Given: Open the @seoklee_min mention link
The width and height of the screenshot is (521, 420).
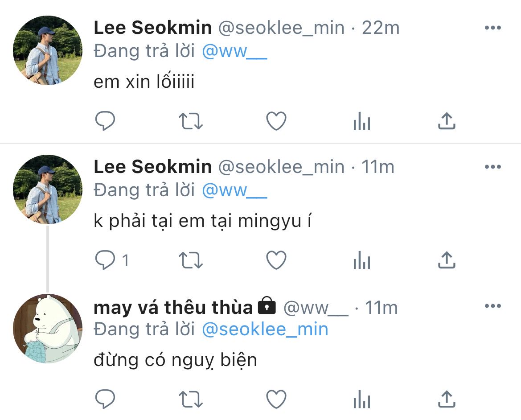Looking at the screenshot, I should [x=265, y=329].
